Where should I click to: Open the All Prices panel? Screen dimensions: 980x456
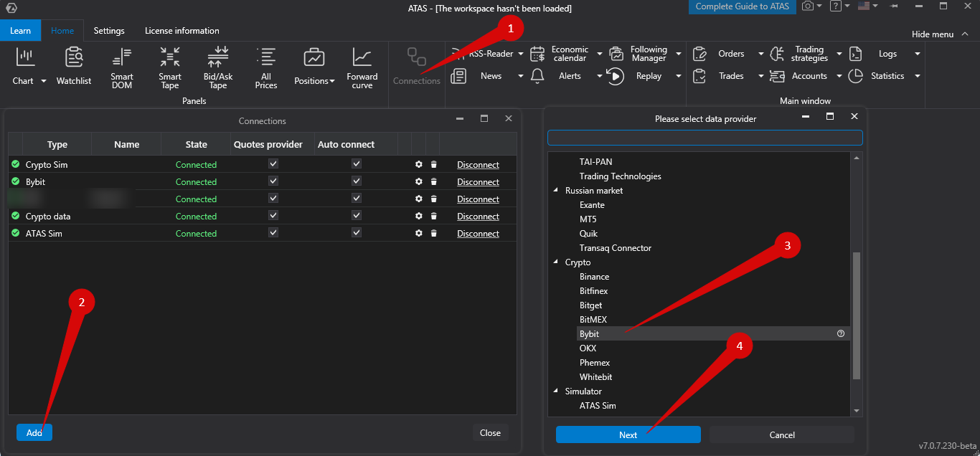pos(266,67)
